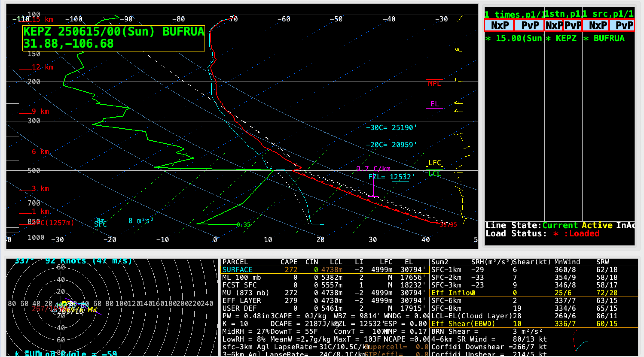644x357 pixels.
Task: Click the LFC level marker
Action: pos(435,163)
